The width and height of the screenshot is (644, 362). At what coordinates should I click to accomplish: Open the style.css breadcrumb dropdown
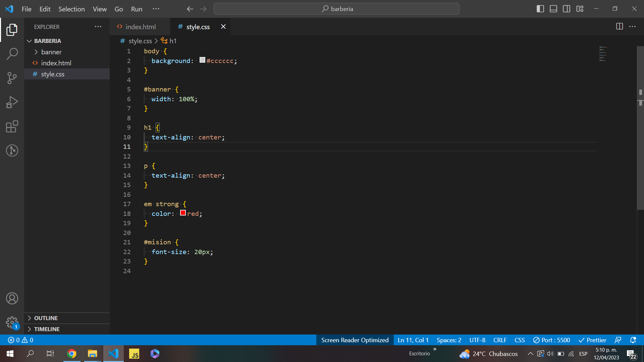pyautogui.click(x=136, y=41)
